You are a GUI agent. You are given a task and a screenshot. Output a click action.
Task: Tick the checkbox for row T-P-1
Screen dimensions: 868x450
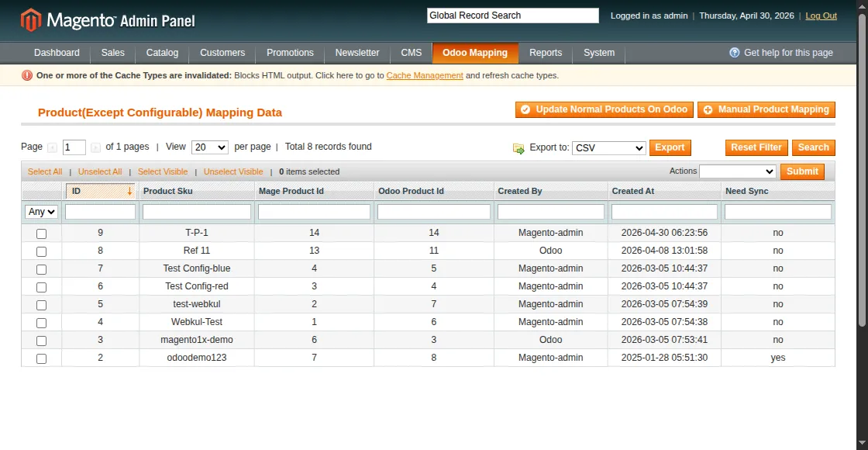coord(42,234)
